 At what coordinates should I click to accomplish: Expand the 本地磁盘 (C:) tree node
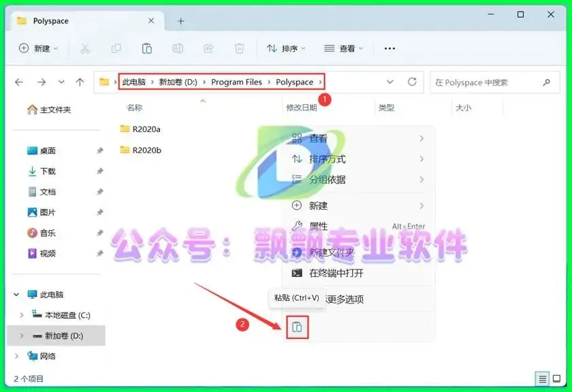(22, 315)
